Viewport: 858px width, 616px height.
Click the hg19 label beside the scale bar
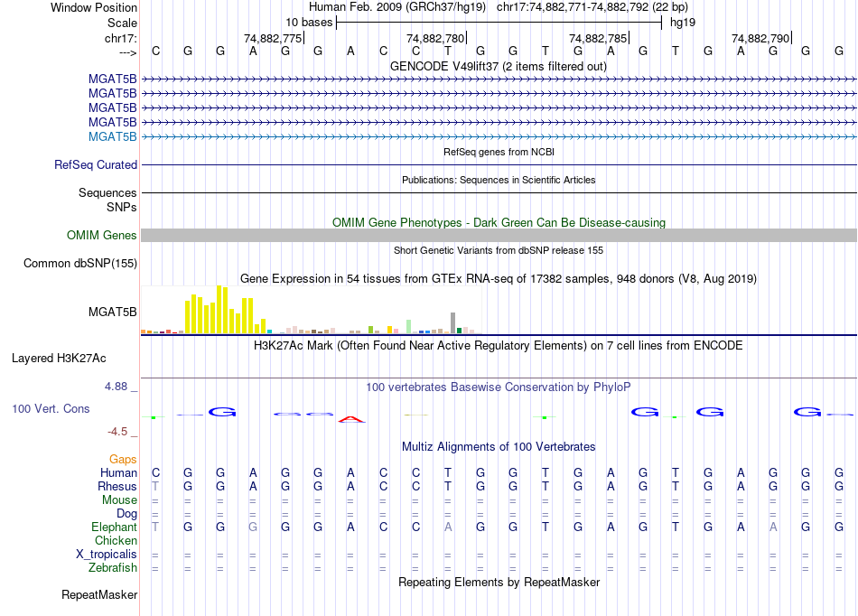point(683,23)
